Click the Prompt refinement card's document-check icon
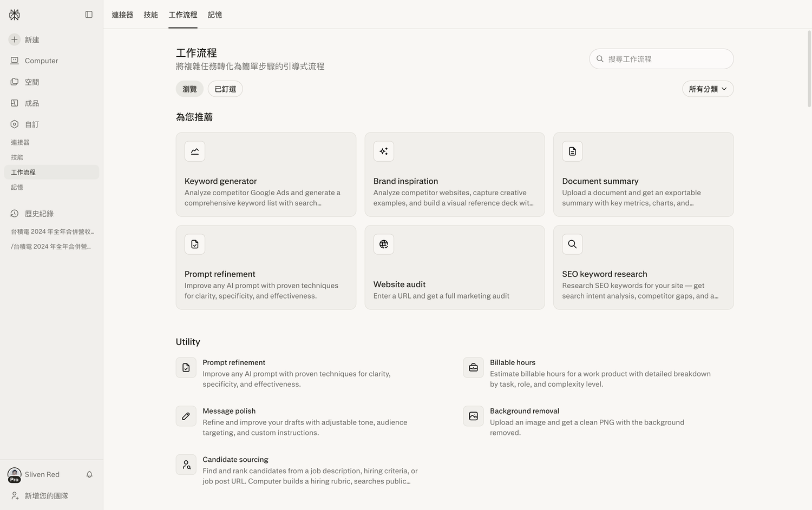Image resolution: width=812 pixels, height=510 pixels. click(x=195, y=244)
